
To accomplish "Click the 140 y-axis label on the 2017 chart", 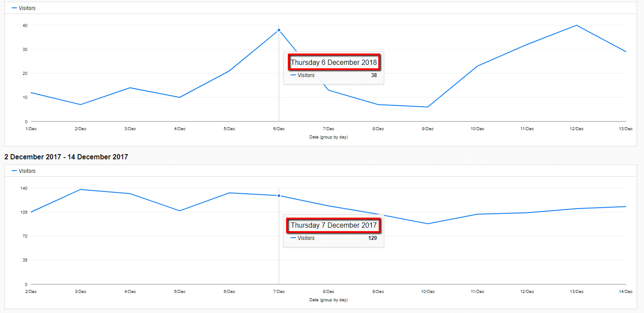I will (23, 188).
